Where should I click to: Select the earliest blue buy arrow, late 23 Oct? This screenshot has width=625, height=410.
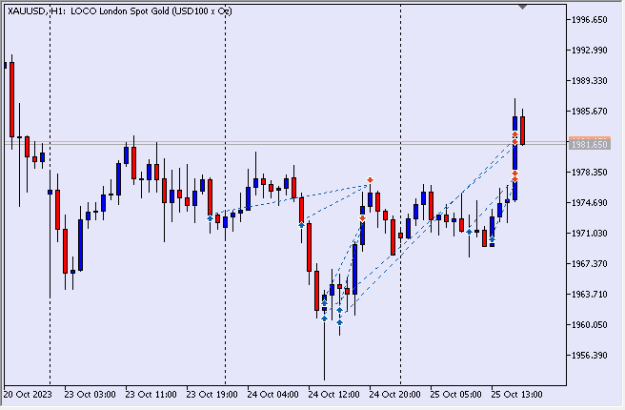210,218
